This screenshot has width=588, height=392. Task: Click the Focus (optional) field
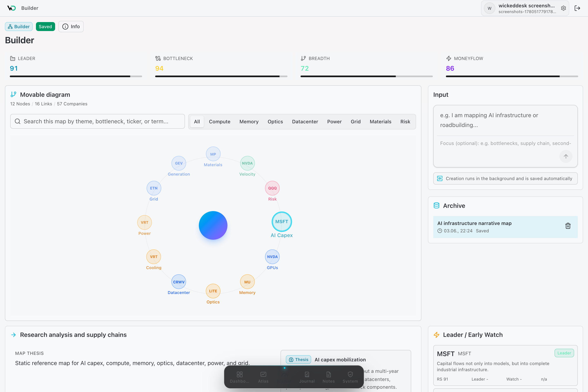click(x=505, y=143)
